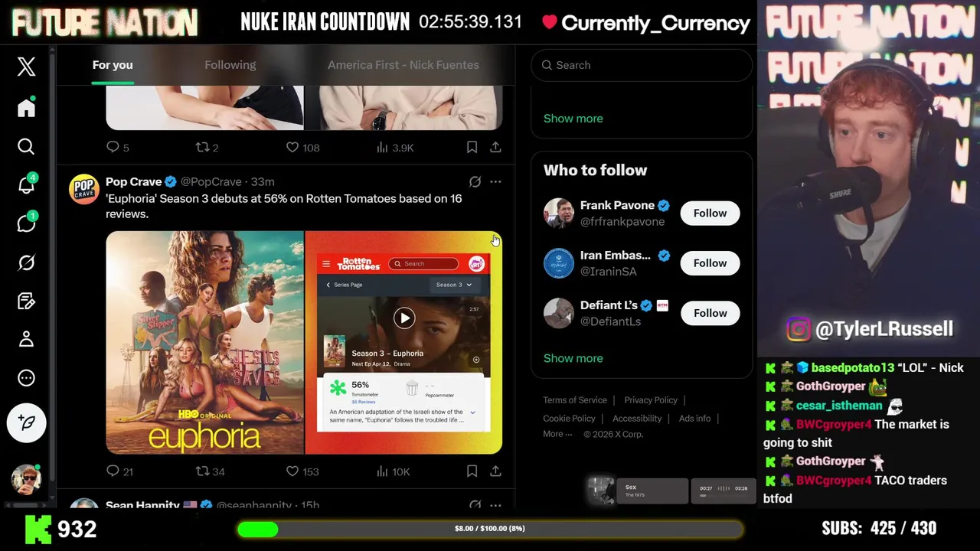Open Iran Embassy profile avatar
This screenshot has height=551, width=980.
558,263
